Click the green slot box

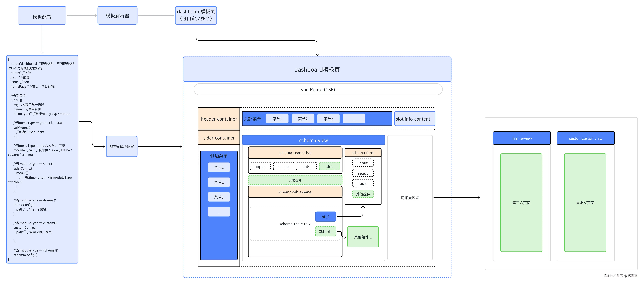tap(329, 166)
